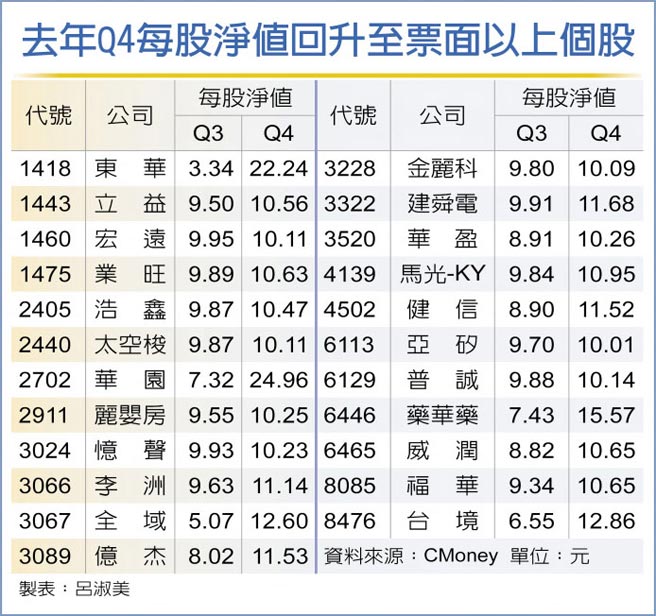The height and width of the screenshot is (616, 656).
Task: Click stock code 8085
Action: 350,486
